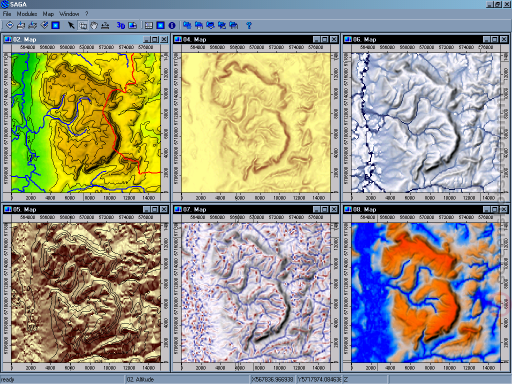The height and width of the screenshot is (384, 512).
Task: Click the 04. Map window title bar
Action: (x=243, y=39)
